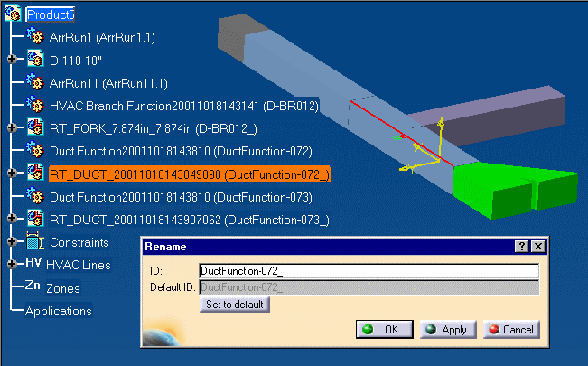Viewport: 588px width, 366px height.
Task: Click the ArrRun1 gear icon
Action: 35,37
